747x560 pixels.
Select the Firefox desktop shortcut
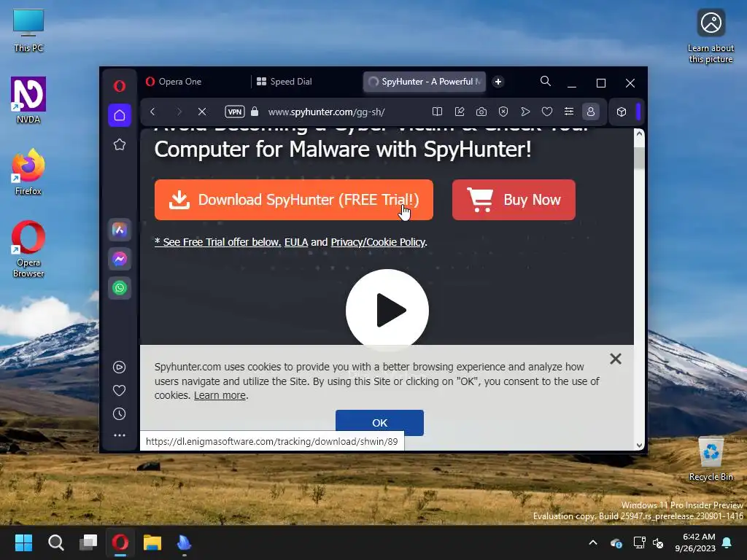28,171
